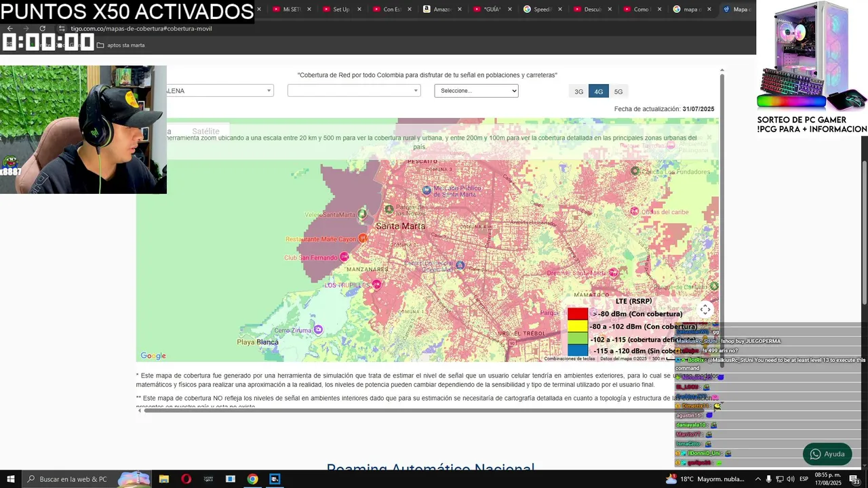Select 3G network coverage
The image size is (868, 488).
tap(578, 91)
